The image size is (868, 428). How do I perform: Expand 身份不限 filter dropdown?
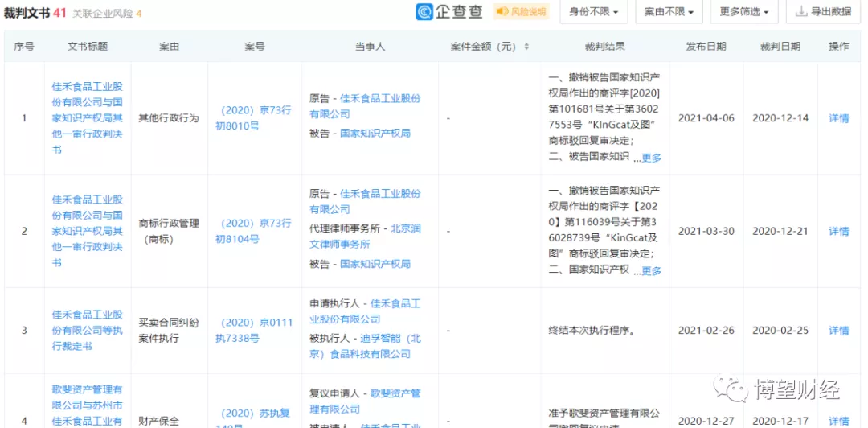tap(593, 11)
